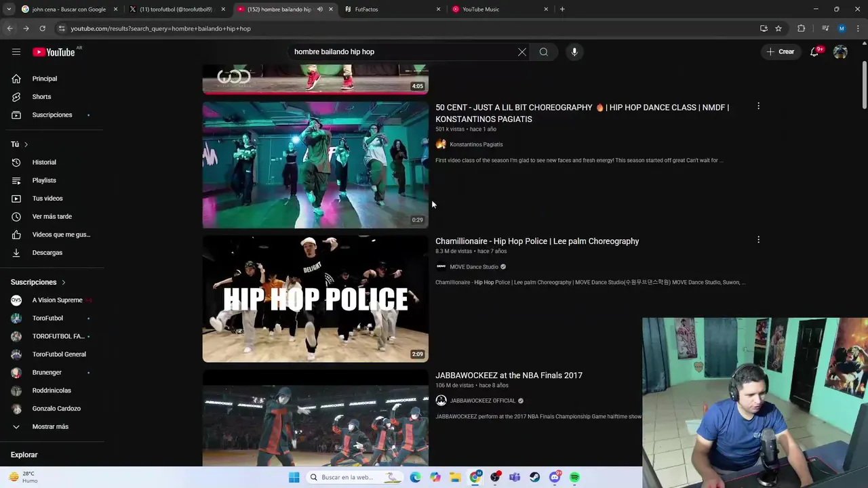Open notifications bell
The height and width of the screenshot is (488, 868).
815,52
